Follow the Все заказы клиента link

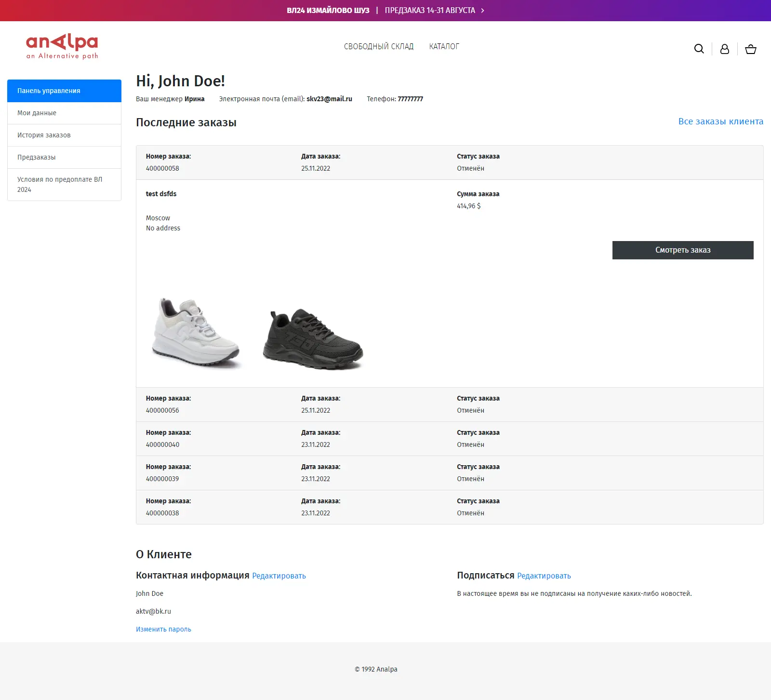pos(720,121)
